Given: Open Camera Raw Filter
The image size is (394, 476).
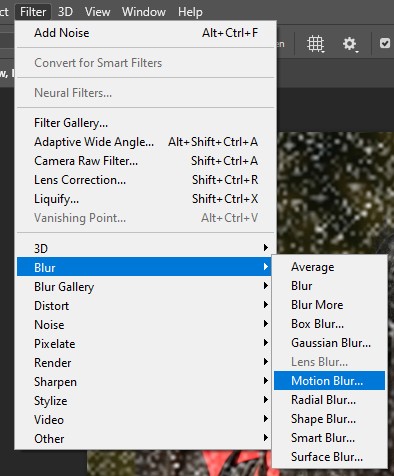Looking at the screenshot, I should [146, 161].
